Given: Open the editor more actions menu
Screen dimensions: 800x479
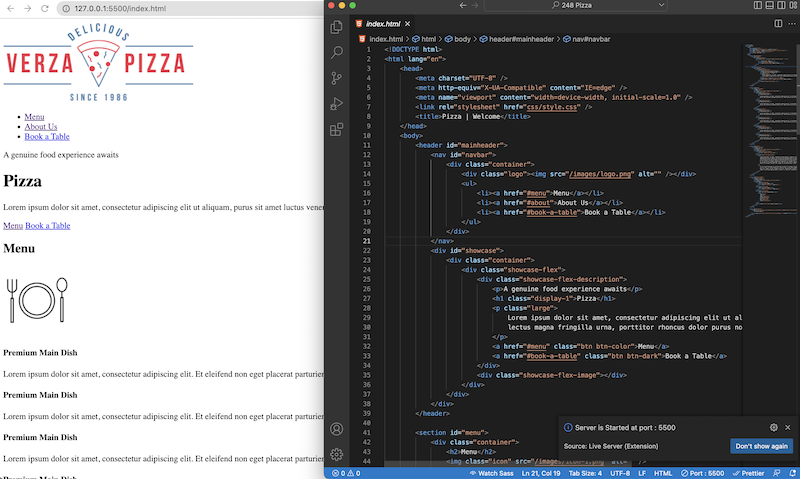Looking at the screenshot, I should 792,23.
